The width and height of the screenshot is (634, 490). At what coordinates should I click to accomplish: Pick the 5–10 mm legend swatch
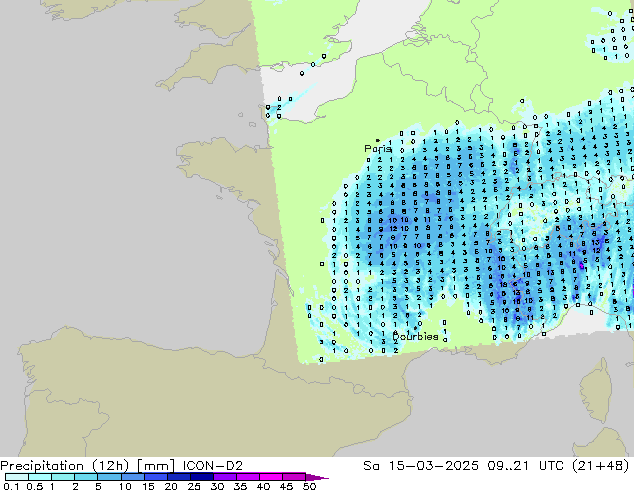click(x=109, y=477)
